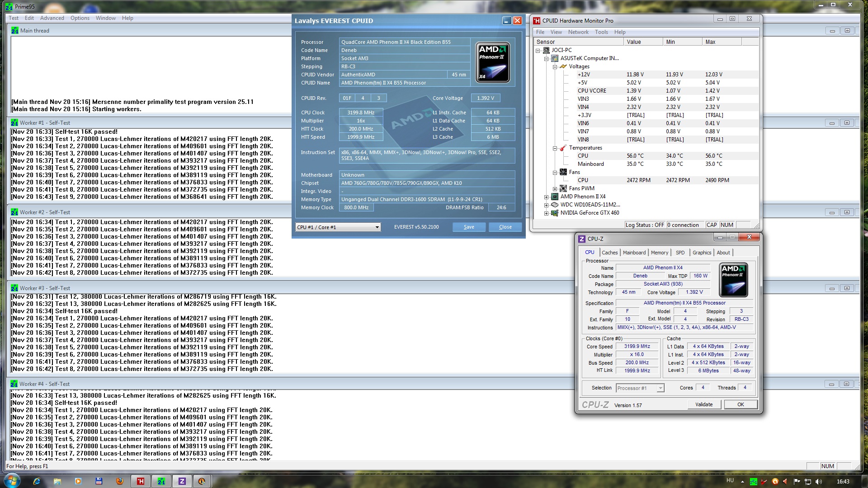Screen dimensions: 868x488
Task: Open Firefox from the taskbar
Action: click(120, 481)
